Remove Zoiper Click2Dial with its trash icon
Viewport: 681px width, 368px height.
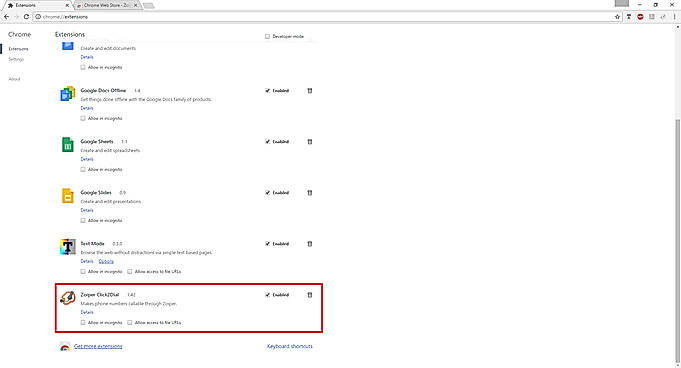point(310,295)
